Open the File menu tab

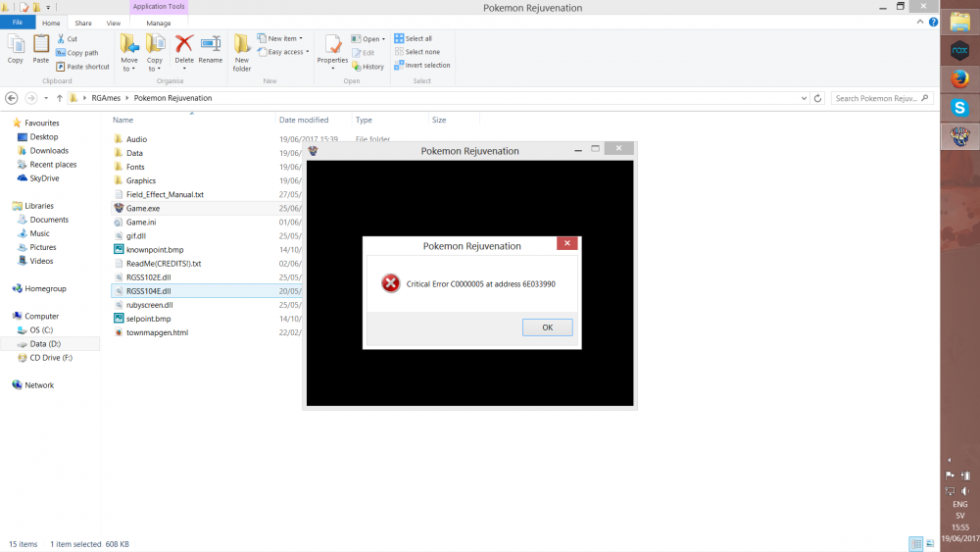tap(18, 23)
